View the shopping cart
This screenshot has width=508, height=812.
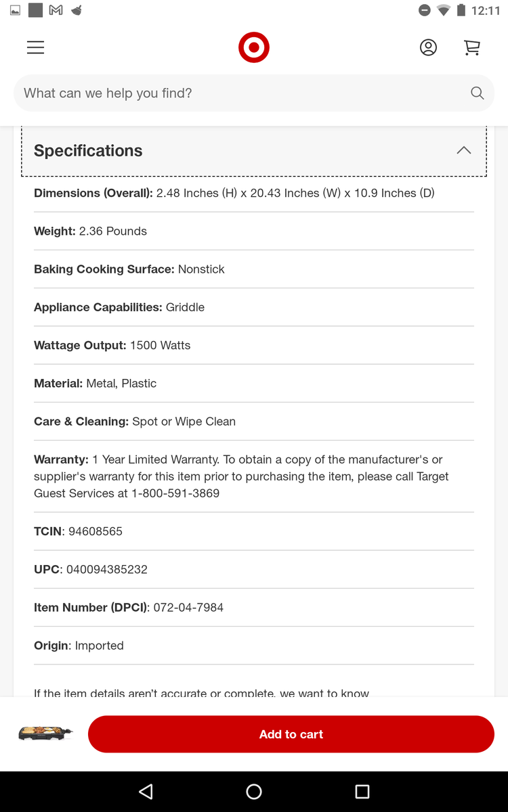pos(471,47)
